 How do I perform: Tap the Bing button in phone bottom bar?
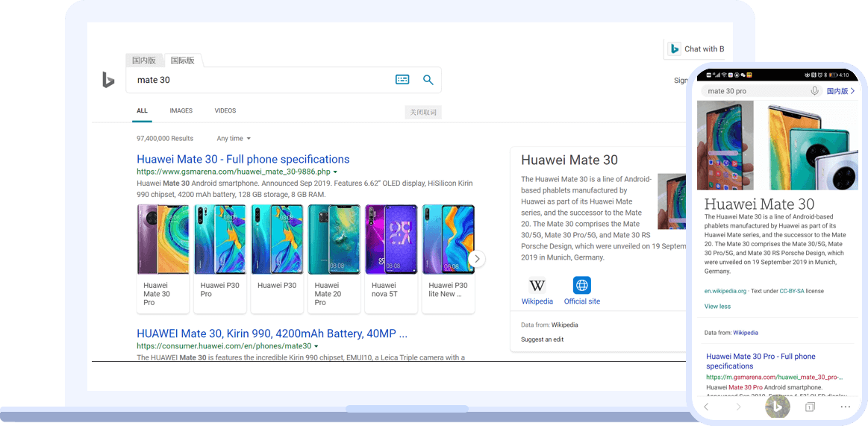tap(777, 407)
